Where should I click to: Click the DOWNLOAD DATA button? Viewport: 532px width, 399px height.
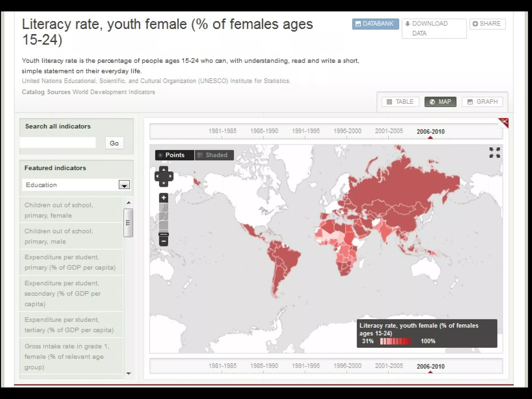[x=434, y=28]
